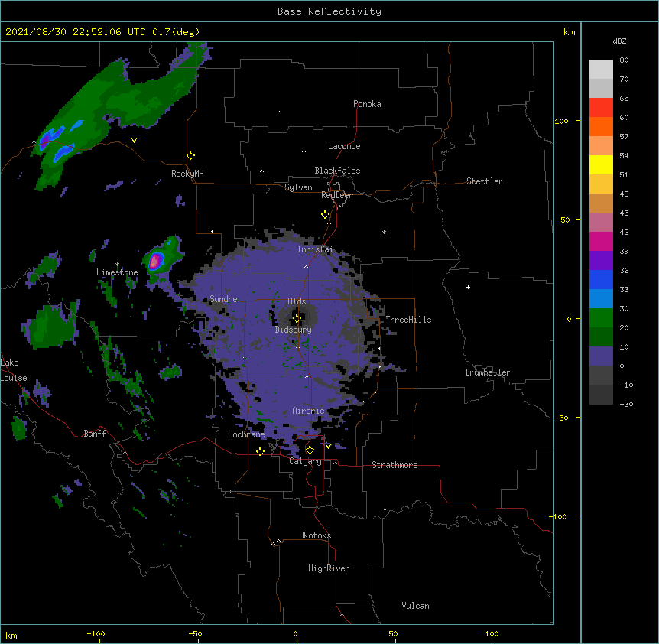The height and width of the screenshot is (644, 659).
Task: Click the yellow diamond marker south of RedDeer
Action: pyautogui.click(x=326, y=215)
